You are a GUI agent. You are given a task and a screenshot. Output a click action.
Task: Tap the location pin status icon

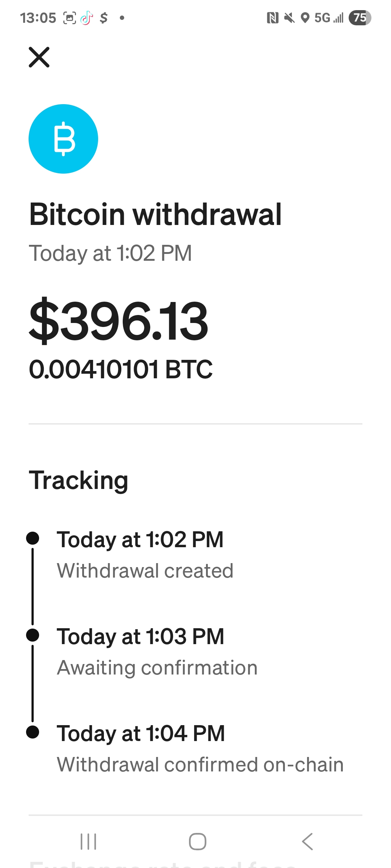click(305, 18)
